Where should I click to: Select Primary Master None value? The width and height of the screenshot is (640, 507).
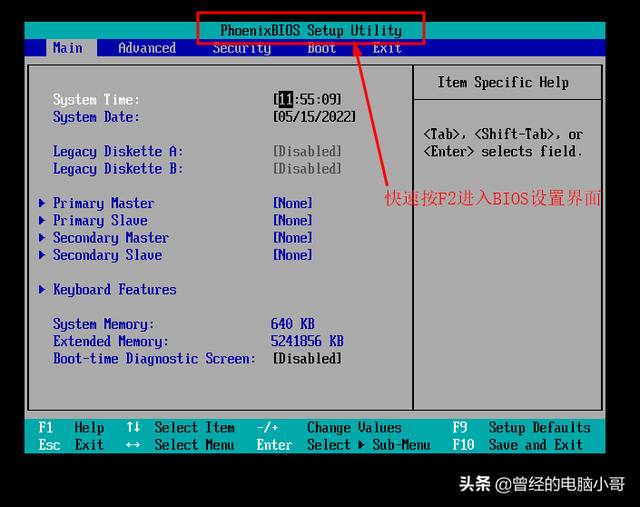[x=293, y=203]
